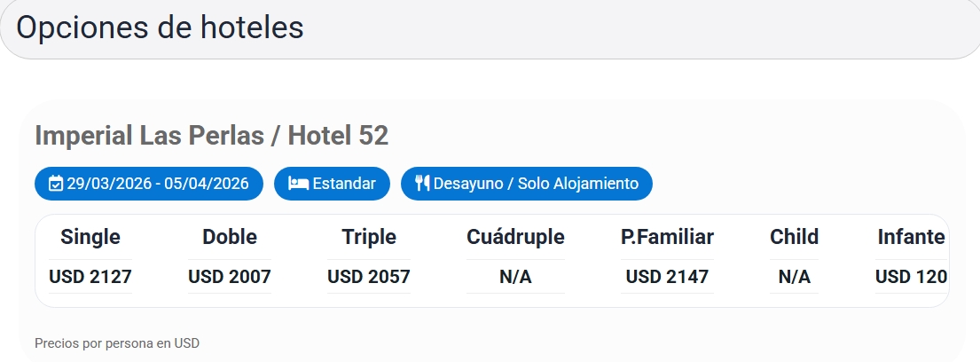Select the Triple column header

369,237
